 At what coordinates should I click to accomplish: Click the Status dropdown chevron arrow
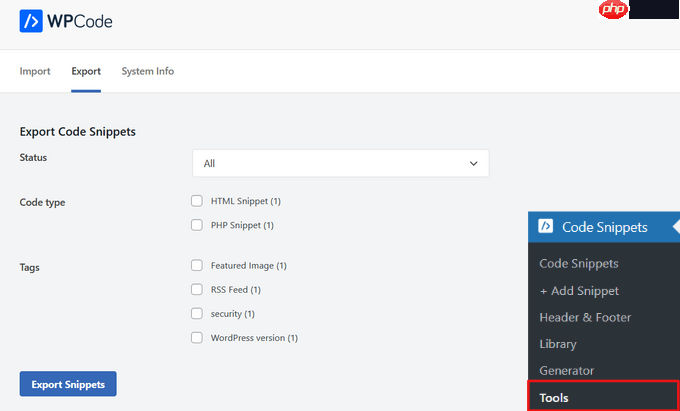point(473,163)
